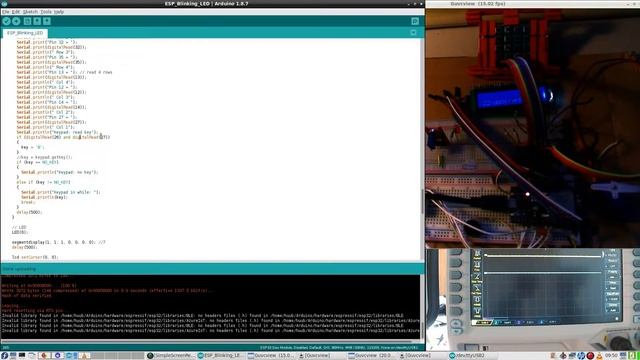Click the oscilloscope camera preview
640x360 pixels.
(x=533, y=300)
